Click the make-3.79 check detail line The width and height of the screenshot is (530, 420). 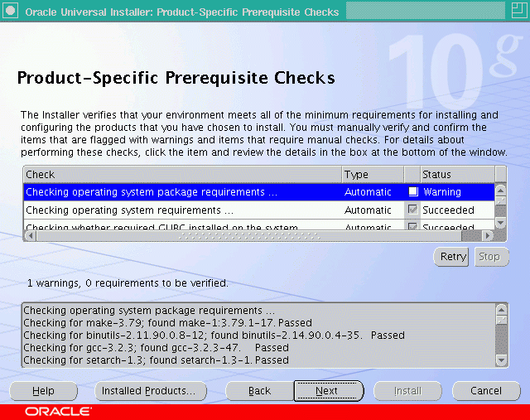pos(167,322)
